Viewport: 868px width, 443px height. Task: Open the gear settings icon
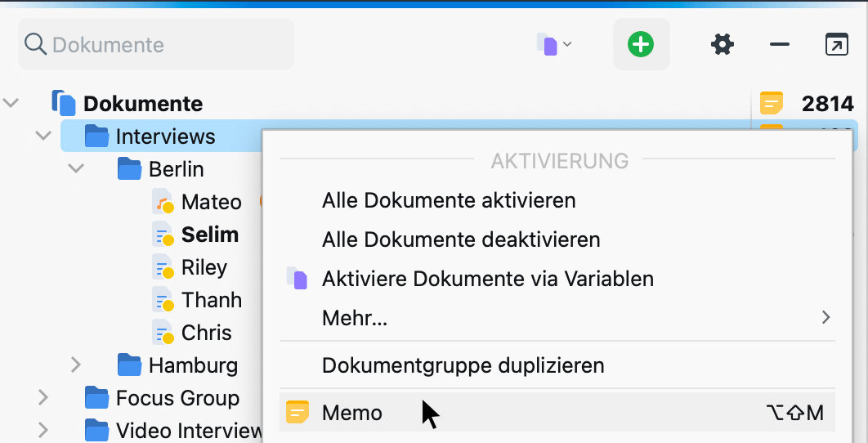pos(723,44)
